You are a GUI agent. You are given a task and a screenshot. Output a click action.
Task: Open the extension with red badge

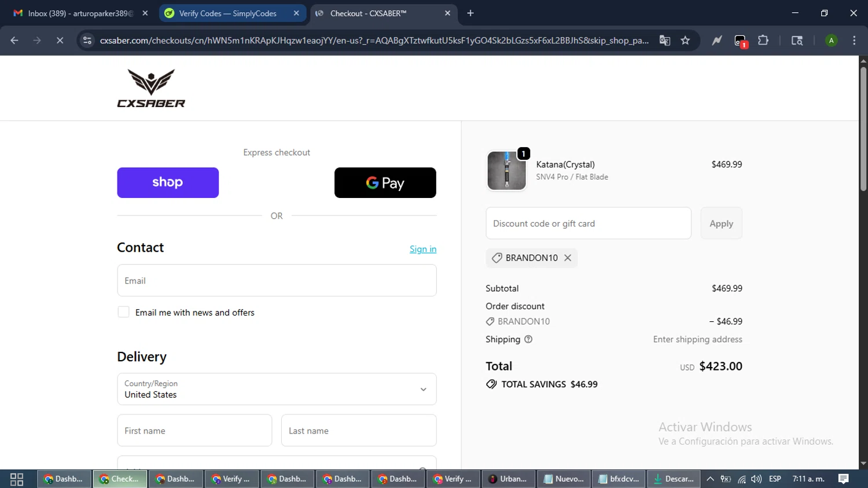740,41
